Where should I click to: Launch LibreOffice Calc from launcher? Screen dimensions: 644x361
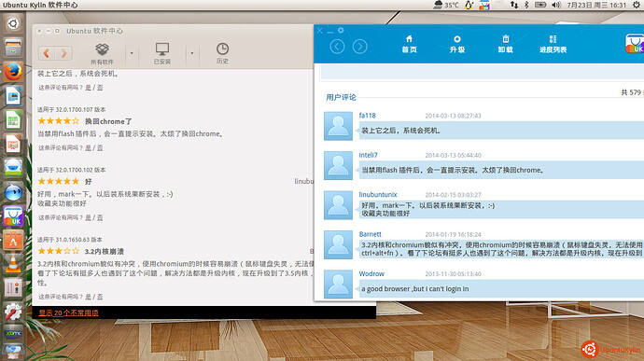pos(13,120)
